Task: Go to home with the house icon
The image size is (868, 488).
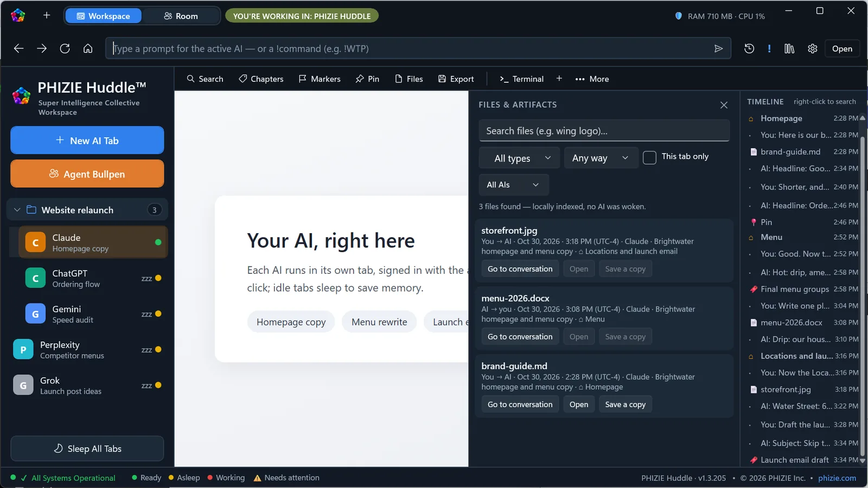Action: 88,49
